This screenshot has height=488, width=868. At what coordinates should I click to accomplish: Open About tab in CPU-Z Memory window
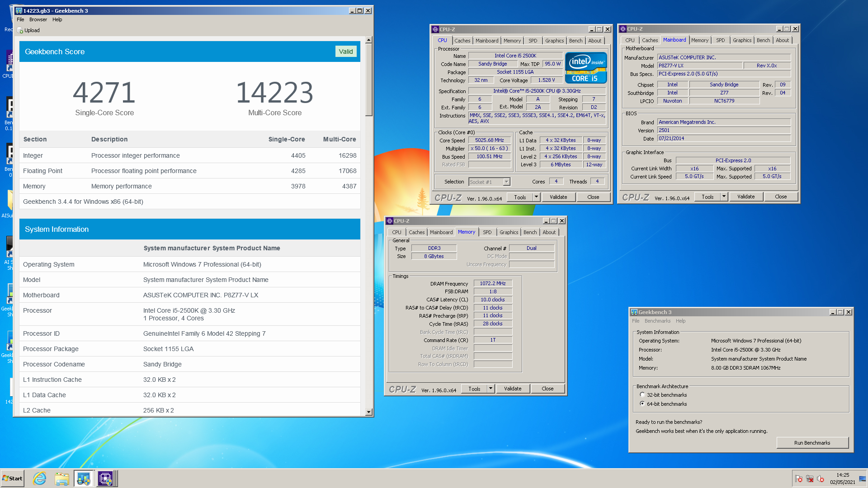549,232
